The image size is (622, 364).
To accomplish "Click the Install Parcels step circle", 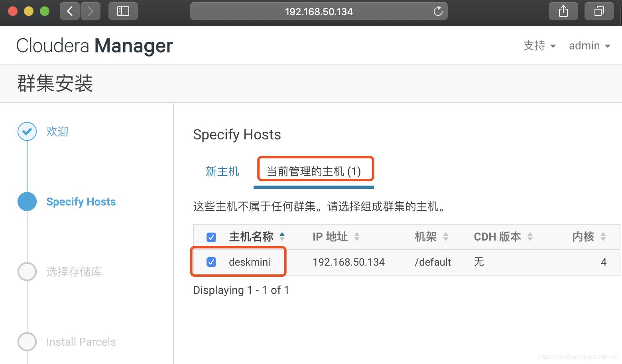I will [27, 342].
